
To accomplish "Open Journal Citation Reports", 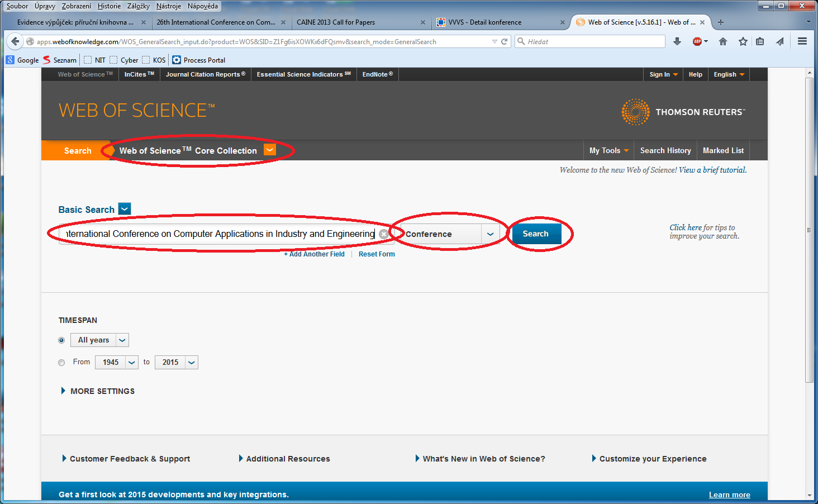I will tap(206, 74).
